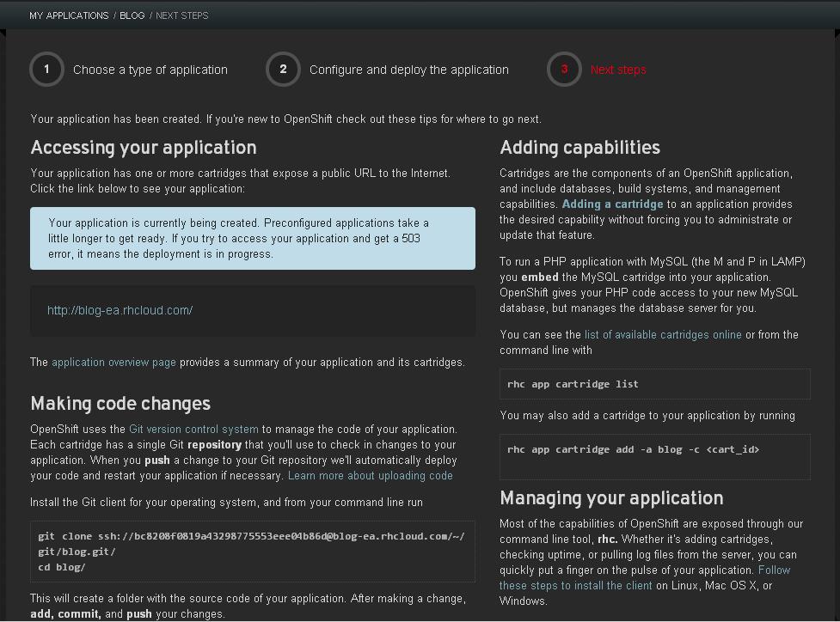Screen dimensions: 840x622
Task: Click the step 1 circle icon
Action: click(47, 69)
